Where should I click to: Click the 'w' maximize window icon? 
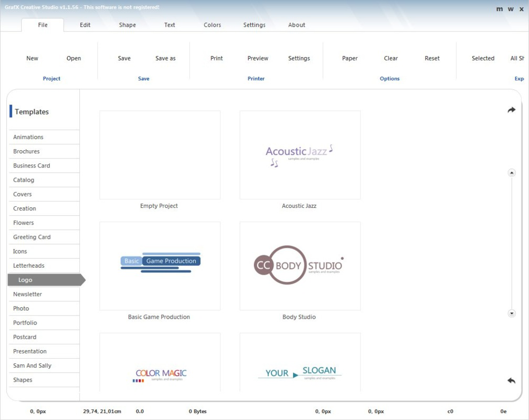point(511,9)
